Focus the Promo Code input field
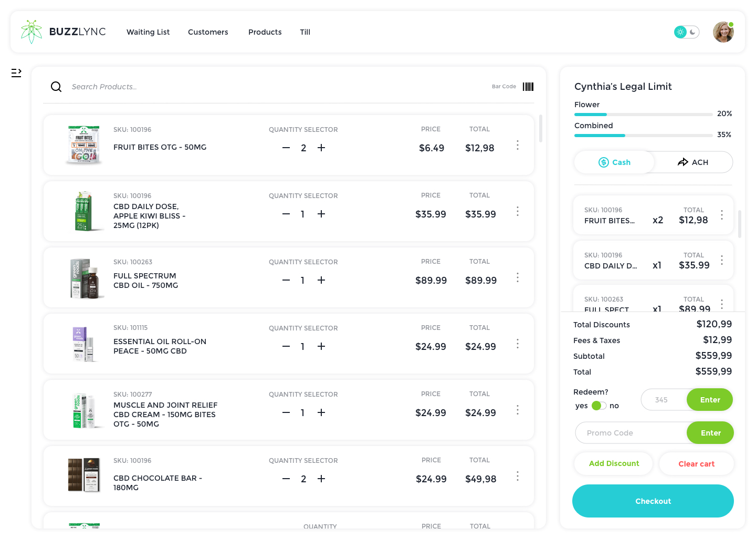This screenshot has height=538, width=756. (631, 433)
